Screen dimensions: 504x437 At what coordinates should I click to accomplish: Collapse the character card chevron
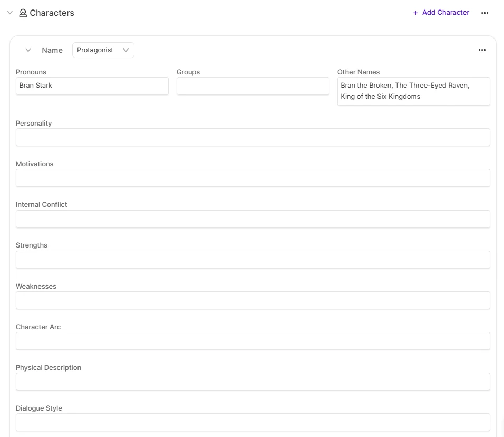[x=28, y=50]
